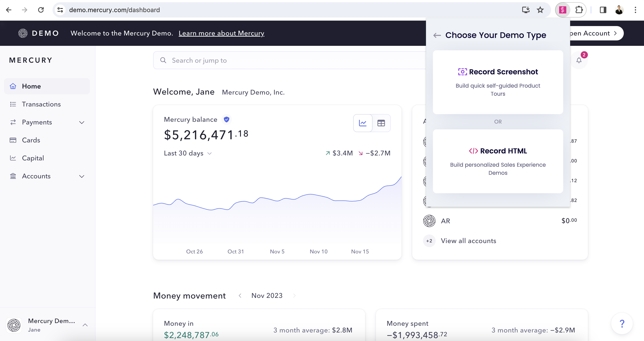Toggle the browser side panel
644x341 pixels.
click(x=603, y=10)
